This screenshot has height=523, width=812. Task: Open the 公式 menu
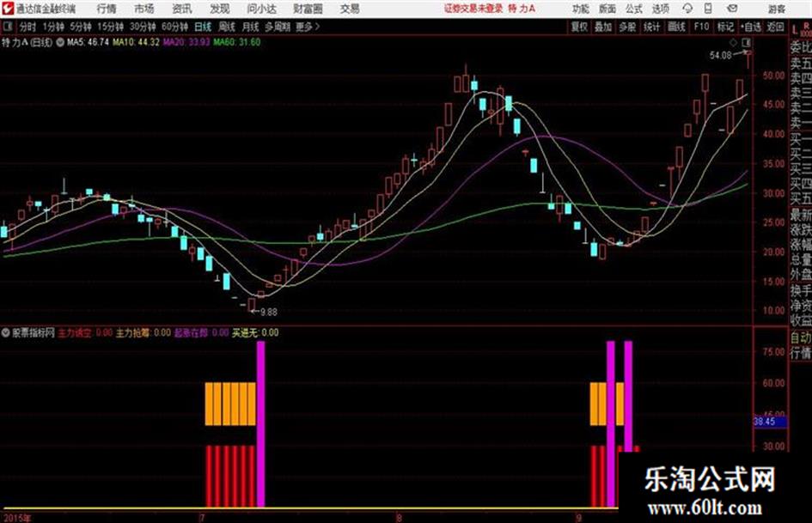(x=634, y=9)
